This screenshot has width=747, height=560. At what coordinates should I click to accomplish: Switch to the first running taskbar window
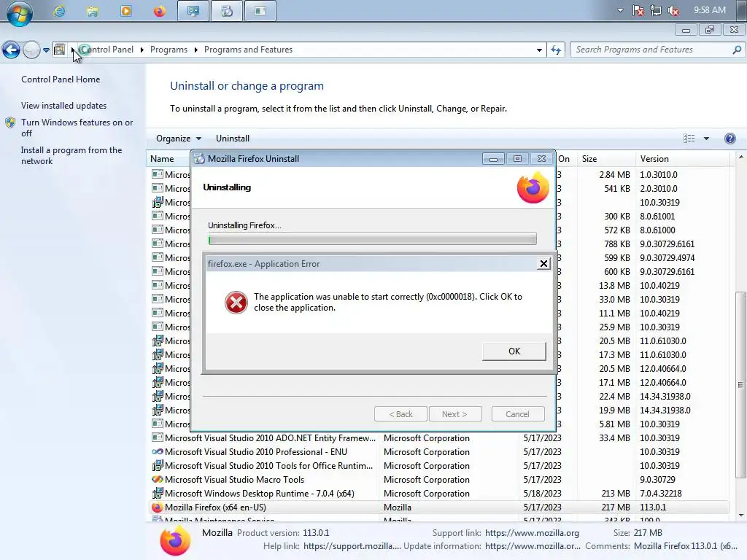(x=193, y=11)
